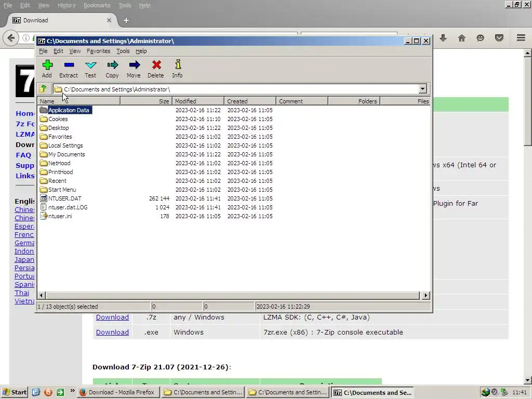Click the FAQ link in Firefox sidebar
Viewport: 532px width, 399px height.
point(23,155)
